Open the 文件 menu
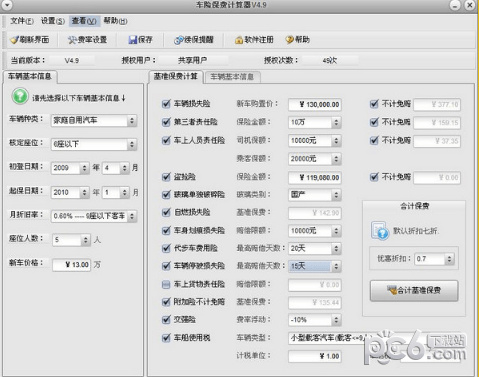This screenshot has height=377, width=479. (x=22, y=21)
